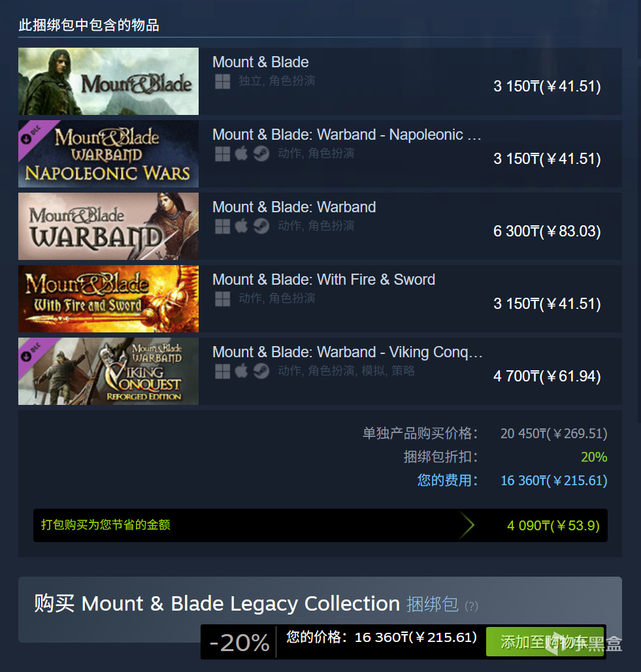
Task: Click the 捆绑包 bundle link text
Action: pyautogui.click(x=432, y=604)
